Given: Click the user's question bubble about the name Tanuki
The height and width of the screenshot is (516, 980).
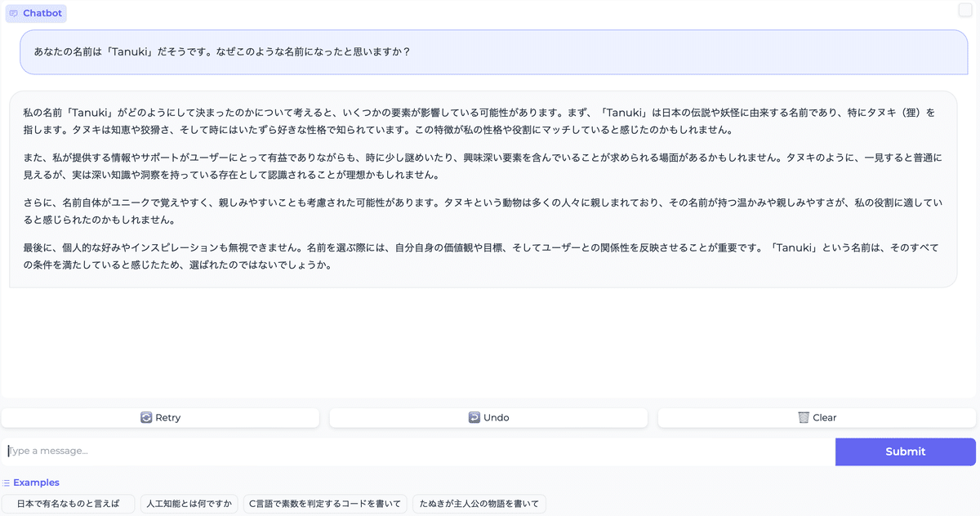Looking at the screenshot, I should click(490, 51).
